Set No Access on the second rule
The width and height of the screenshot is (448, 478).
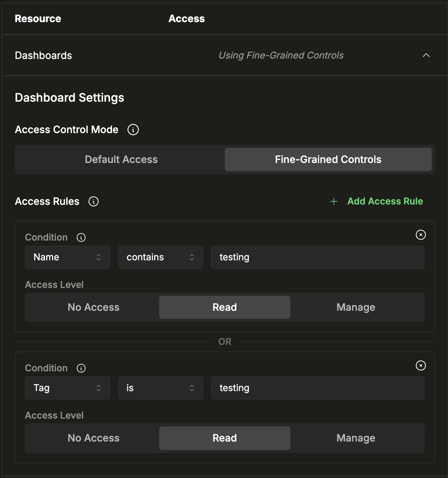93,438
